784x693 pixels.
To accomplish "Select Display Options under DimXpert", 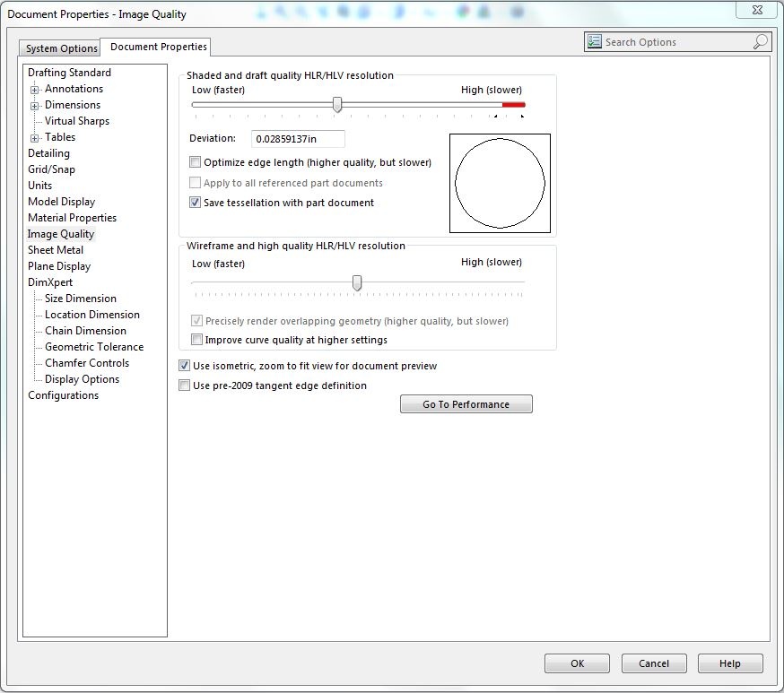I will coord(82,379).
